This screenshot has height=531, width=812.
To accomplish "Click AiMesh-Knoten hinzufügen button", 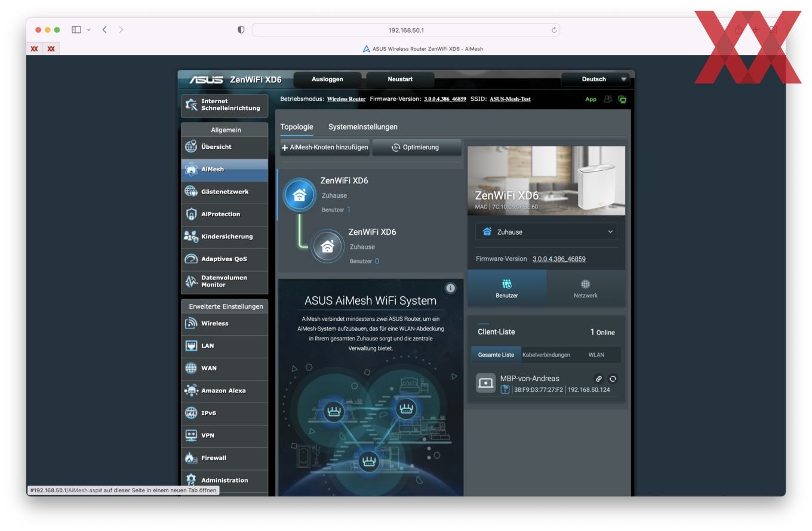I will pyautogui.click(x=325, y=148).
